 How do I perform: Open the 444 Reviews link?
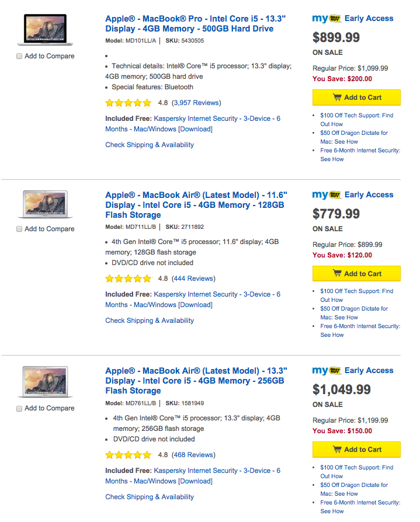193,279
